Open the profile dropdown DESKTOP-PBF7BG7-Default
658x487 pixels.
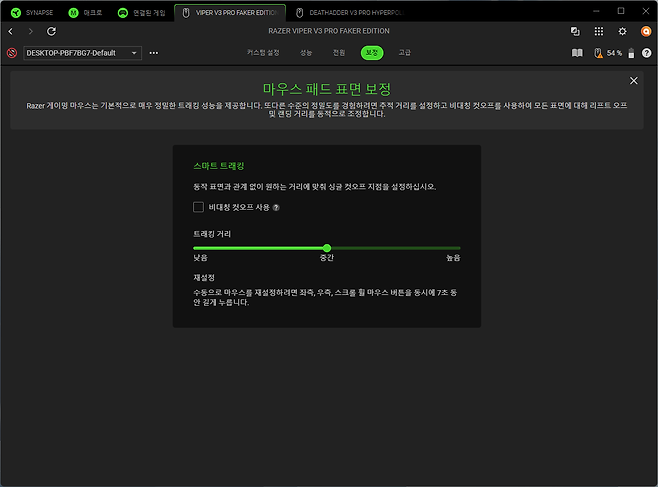point(82,52)
